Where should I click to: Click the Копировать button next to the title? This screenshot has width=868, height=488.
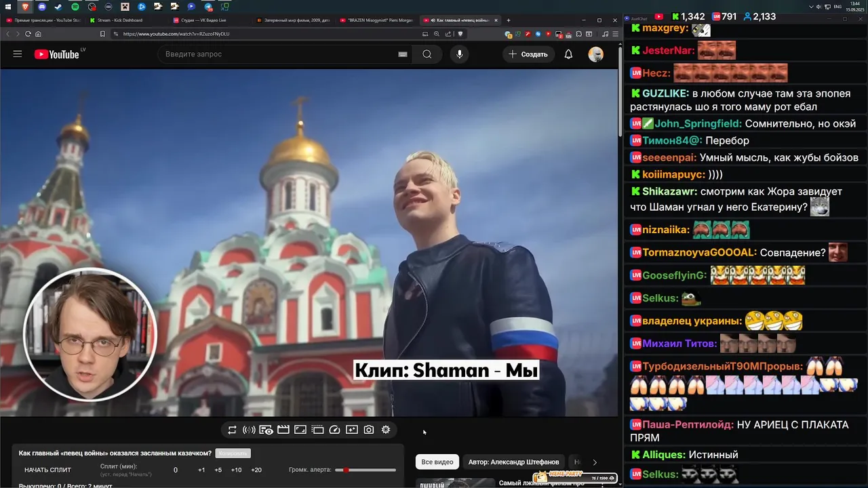(x=234, y=453)
